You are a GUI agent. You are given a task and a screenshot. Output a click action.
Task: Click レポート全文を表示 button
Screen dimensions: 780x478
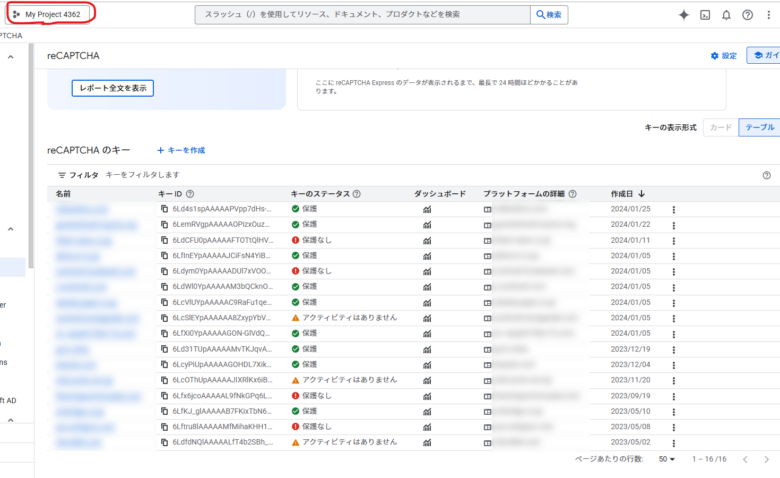113,88
